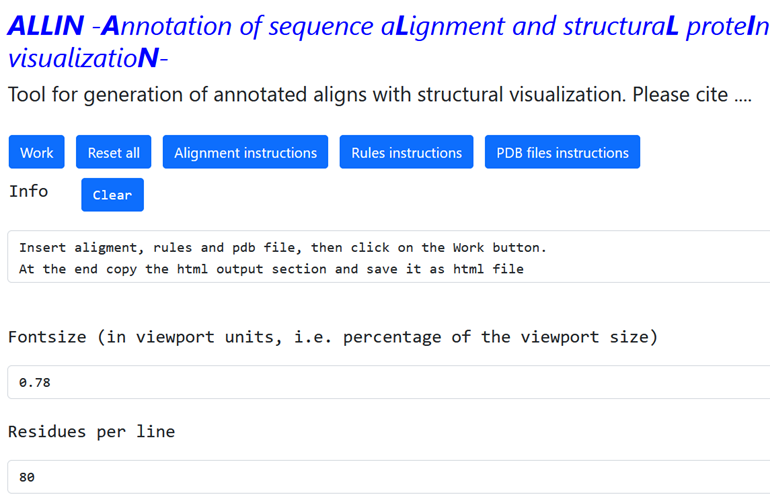This screenshot has width=770, height=501.
Task: Click the 'Tool for generation' description text
Action: (150, 96)
